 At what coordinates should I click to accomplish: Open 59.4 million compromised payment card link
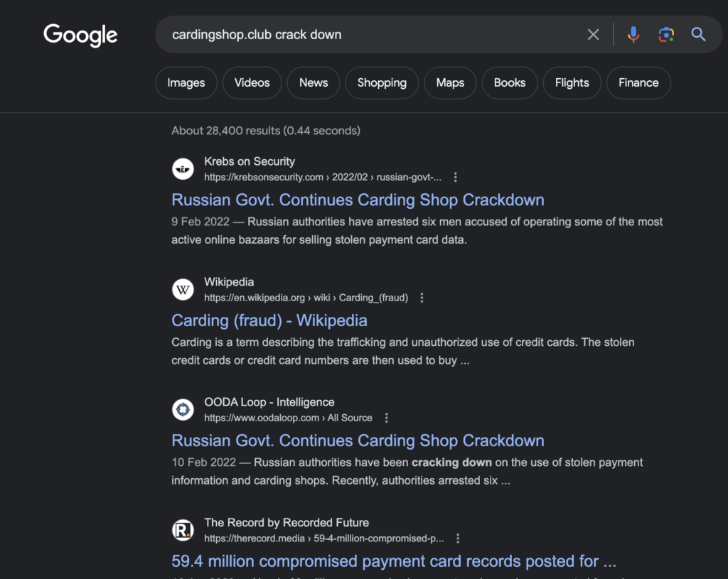click(394, 561)
